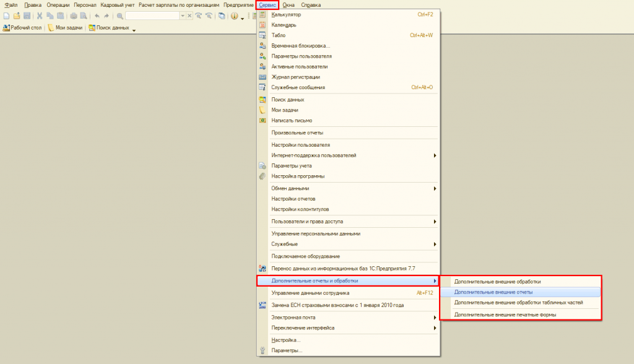
Task: Click the Замена ЕСН страховыми взносами icon
Action: 263,305
